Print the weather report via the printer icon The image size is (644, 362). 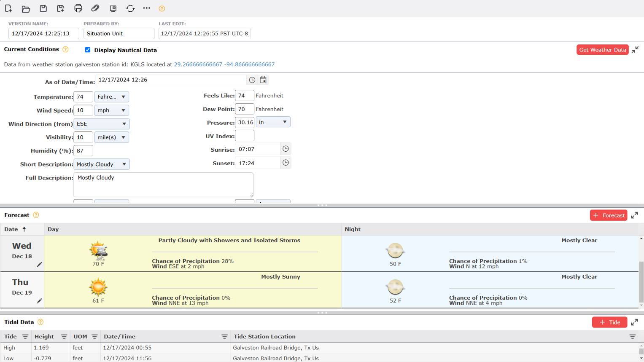(78, 8)
